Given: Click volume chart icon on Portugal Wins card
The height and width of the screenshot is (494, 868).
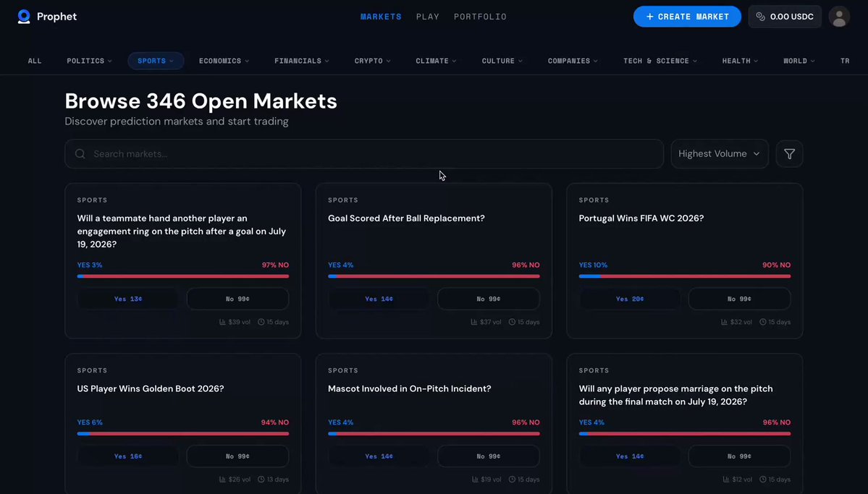Looking at the screenshot, I should [724, 322].
